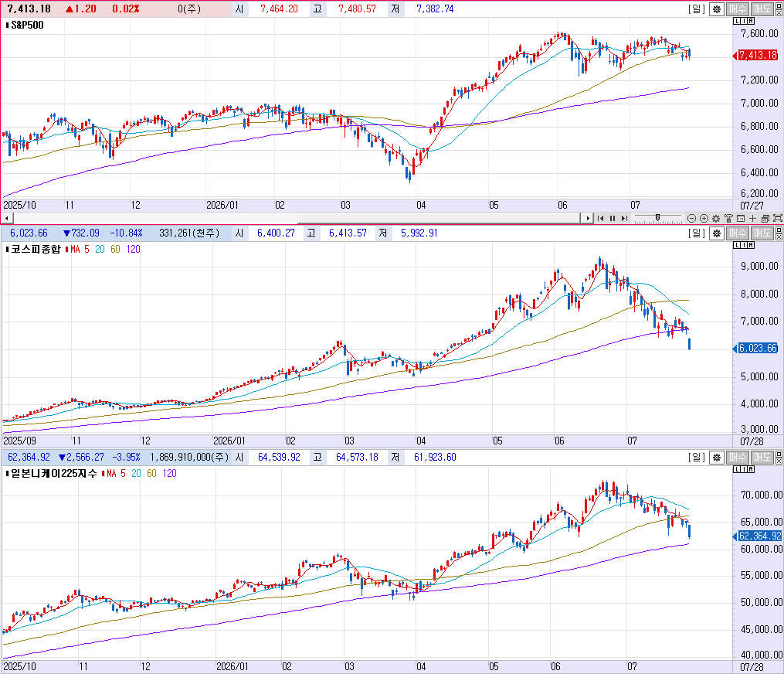Click the red 7,413.18 current price tag

coord(757,55)
